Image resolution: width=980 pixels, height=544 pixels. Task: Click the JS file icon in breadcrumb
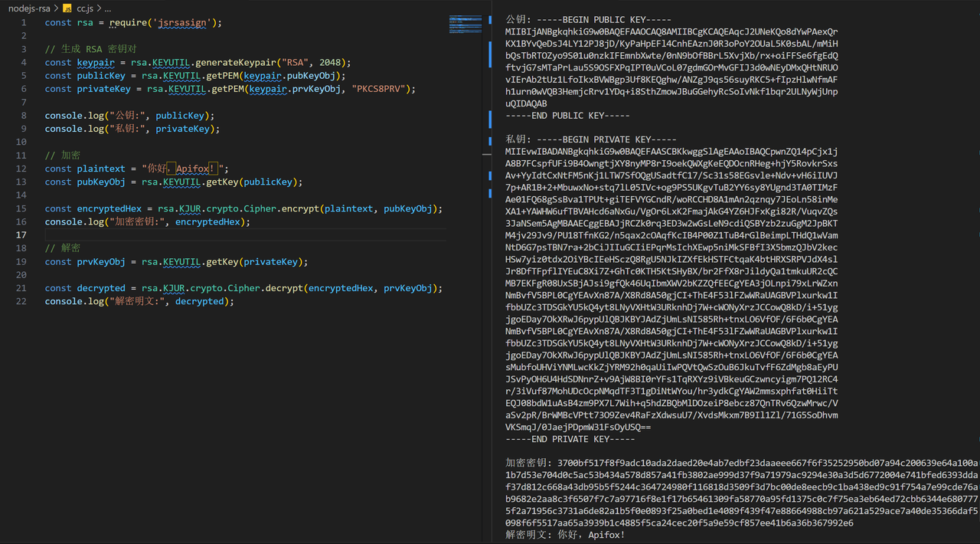[x=67, y=8]
